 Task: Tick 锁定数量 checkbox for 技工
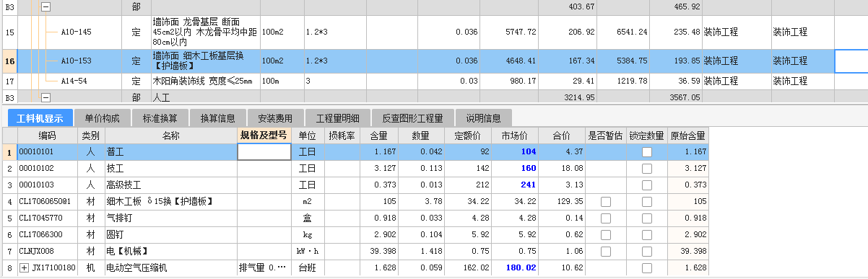pos(646,168)
